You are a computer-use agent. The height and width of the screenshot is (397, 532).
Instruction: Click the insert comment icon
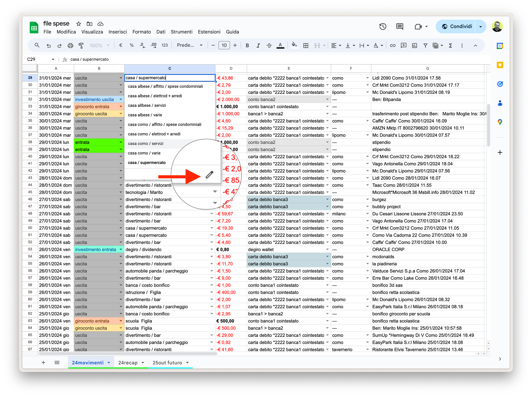(404, 45)
